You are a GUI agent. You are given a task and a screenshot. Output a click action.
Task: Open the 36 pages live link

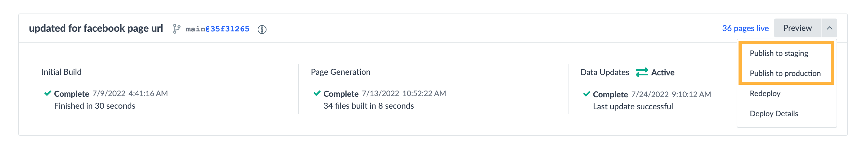tap(745, 28)
